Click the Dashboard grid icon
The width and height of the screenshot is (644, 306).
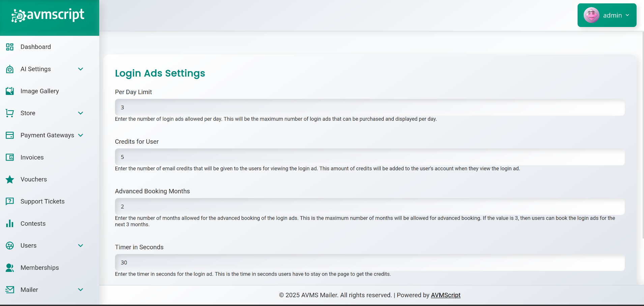coord(10,47)
